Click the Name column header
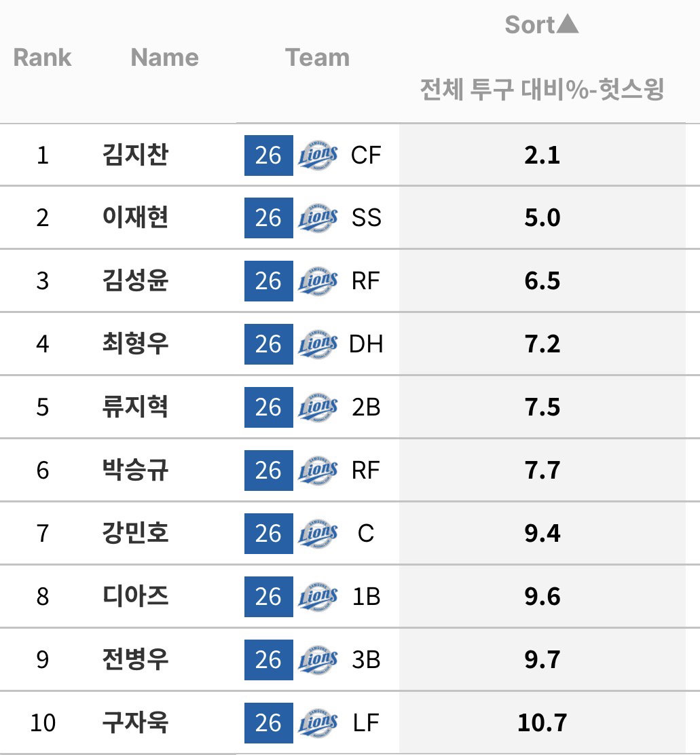The width and height of the screenshot is (700, 755). pyautogui.click(x=165, y=58)
